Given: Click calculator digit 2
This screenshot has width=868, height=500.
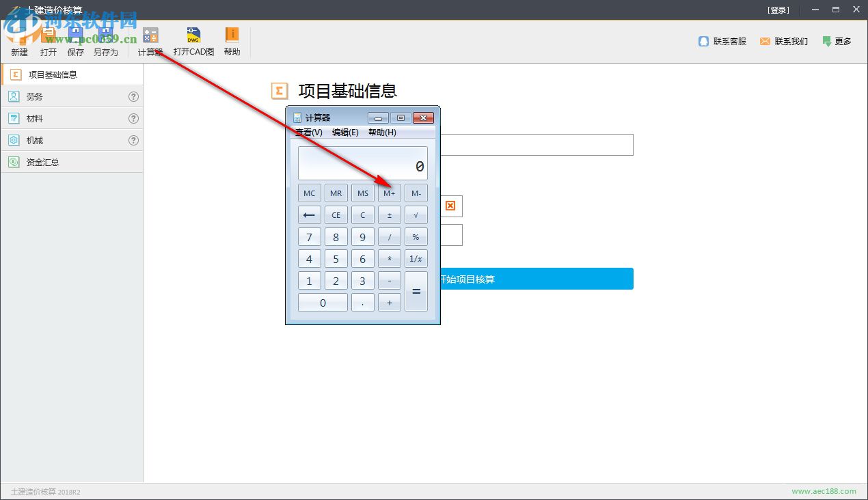Looking at the screenshot, I should (x=336, y=281).
